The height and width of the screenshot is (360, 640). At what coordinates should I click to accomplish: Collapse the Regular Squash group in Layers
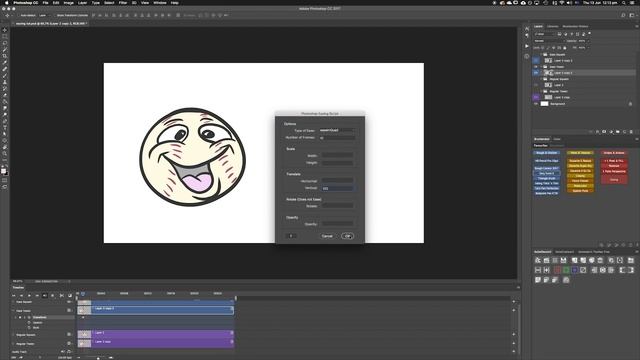point(542,79)
